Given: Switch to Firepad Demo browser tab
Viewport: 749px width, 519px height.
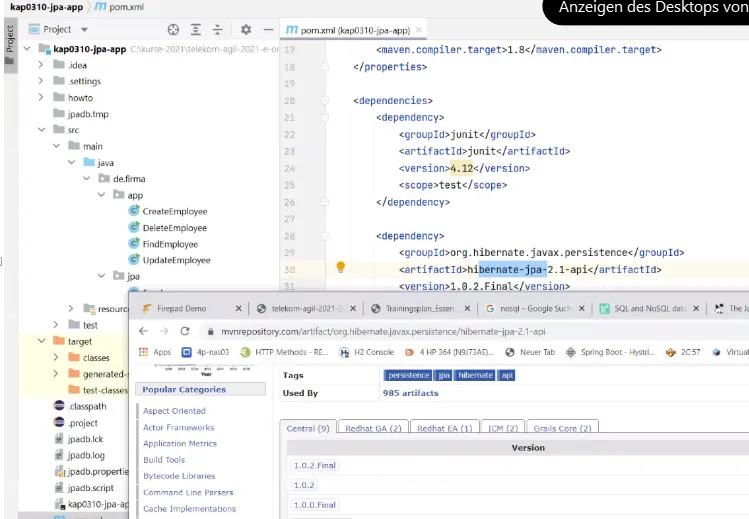Looking at the screenshot, I should [182, 308].
